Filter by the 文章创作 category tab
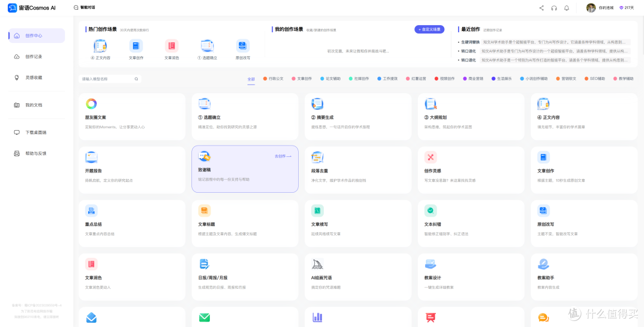The width and height of the screenshot is (644, 327). [x=302, y=78]
